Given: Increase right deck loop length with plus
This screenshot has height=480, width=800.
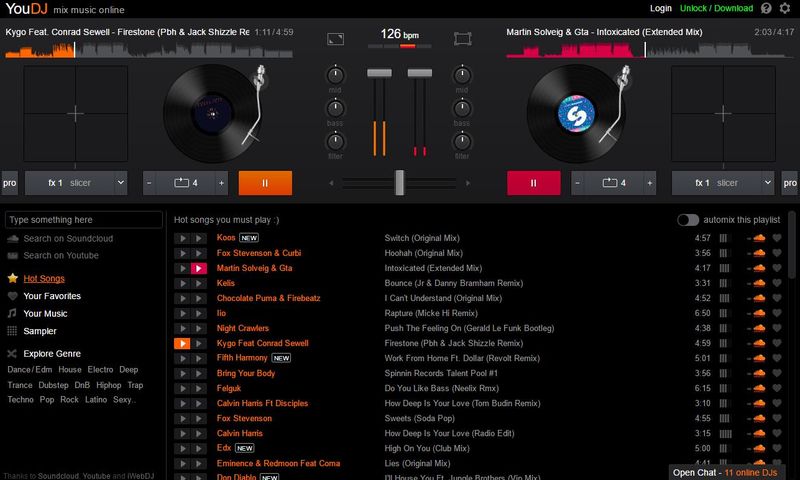Looking at the screenshot, I should coord(649,183).
